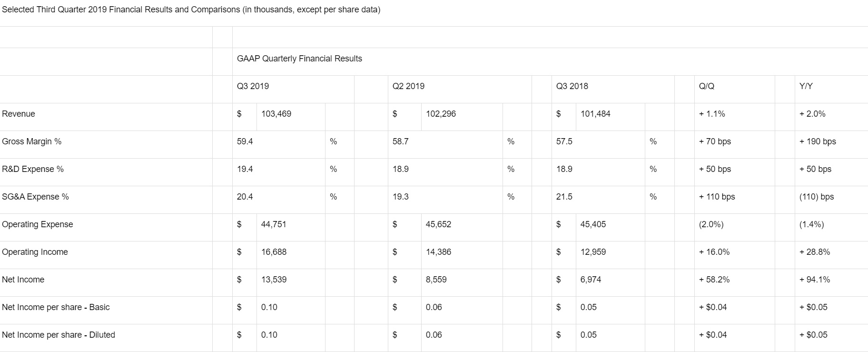Viewport: 868px width, 352px height.
Task: Click the R&D Expense % row label
Action: pyautogui.click(x=33, y=169)
